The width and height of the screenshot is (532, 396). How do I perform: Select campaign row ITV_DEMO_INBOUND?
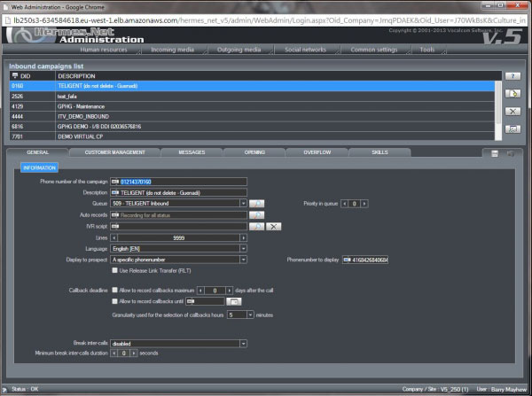252,117
